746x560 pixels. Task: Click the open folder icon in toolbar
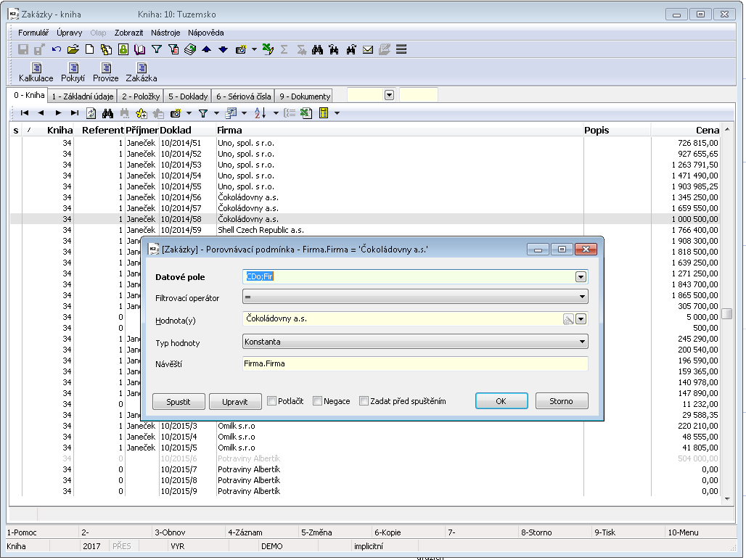(73, 49)
